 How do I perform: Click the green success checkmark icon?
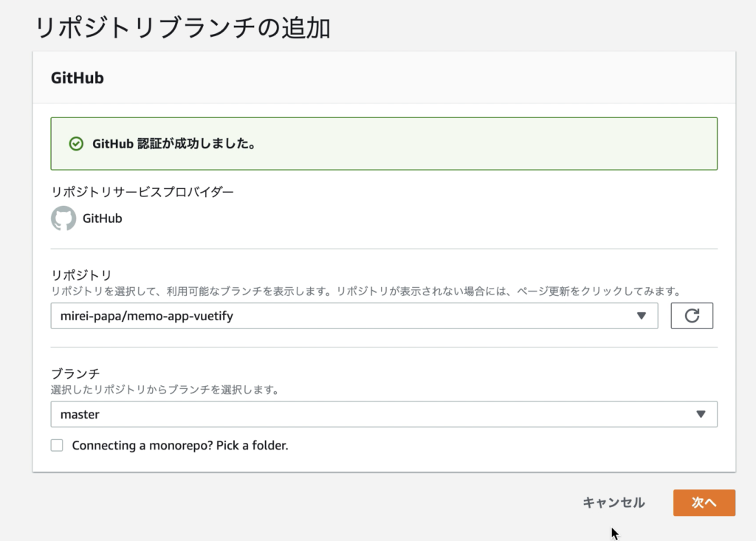(76, 144)
